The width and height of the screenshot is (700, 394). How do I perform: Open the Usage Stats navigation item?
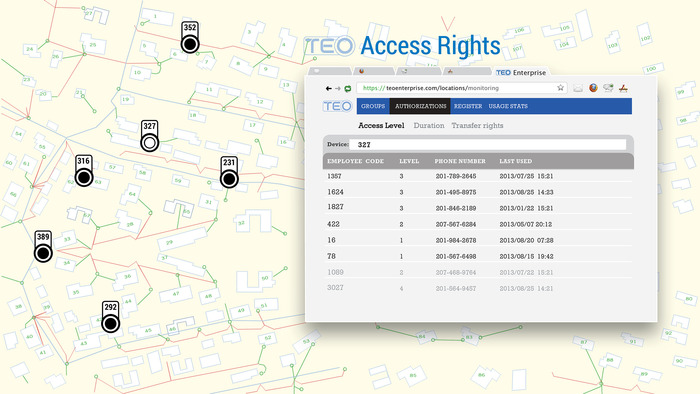[508, 106]
